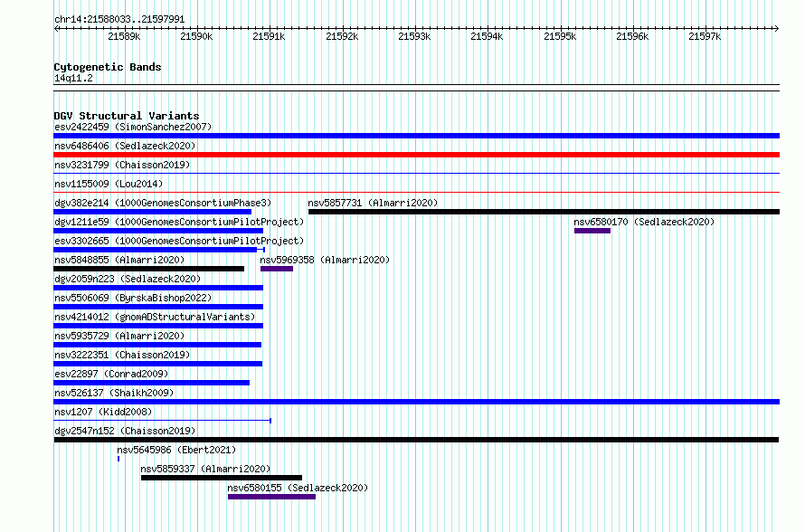This screenshot has width=805, height=532.
Task: Select the purple bar under nsv6580155
Action: pyautogui.click(x=271, y=497)
